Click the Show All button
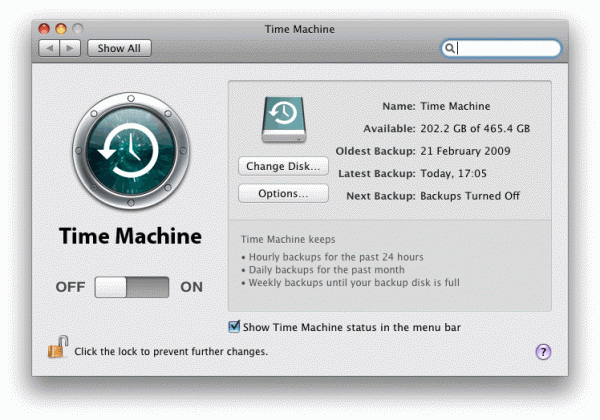The image size is (600, 420). (119, 48)
